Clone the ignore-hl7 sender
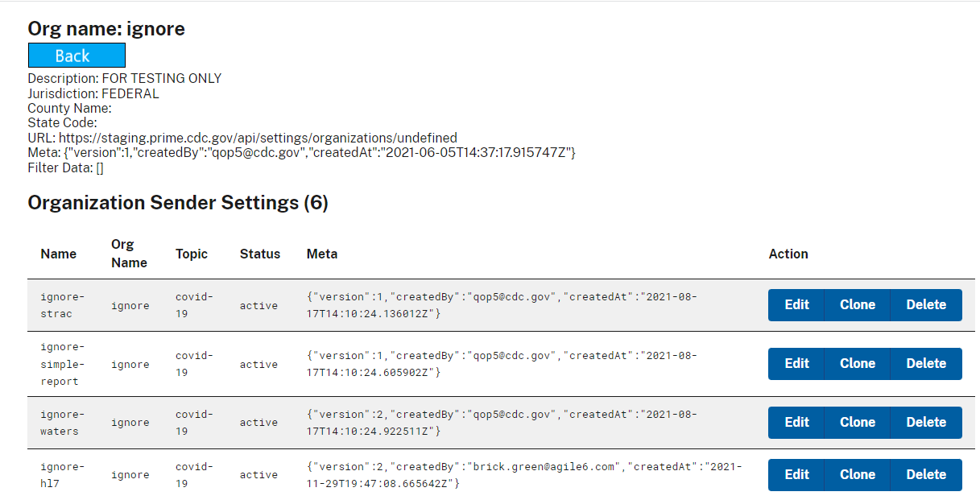This screenshot has height=500, width=980. pos(857,474)
